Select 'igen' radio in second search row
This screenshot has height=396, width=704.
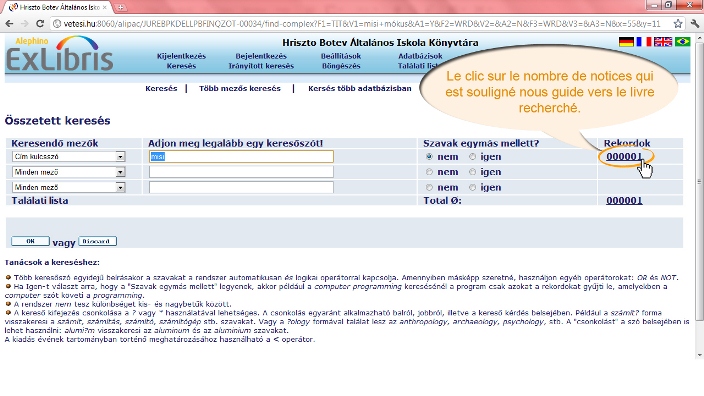click(x=472, y=172)
